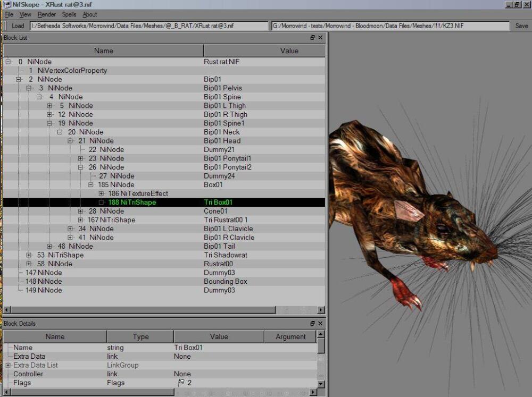Collapse the 20 NiNode Bip01 Neck
This screenshot has height=397, width=532.
click(60, 132)
